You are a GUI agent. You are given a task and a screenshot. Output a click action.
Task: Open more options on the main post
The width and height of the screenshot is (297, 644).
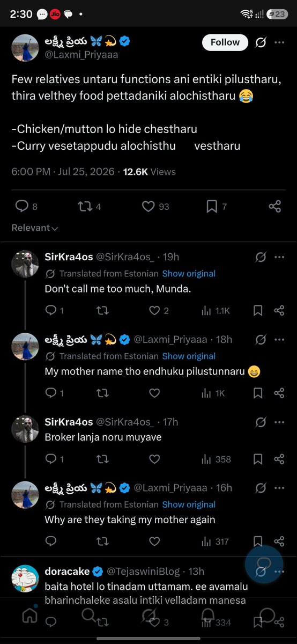[x=279, y=42]
